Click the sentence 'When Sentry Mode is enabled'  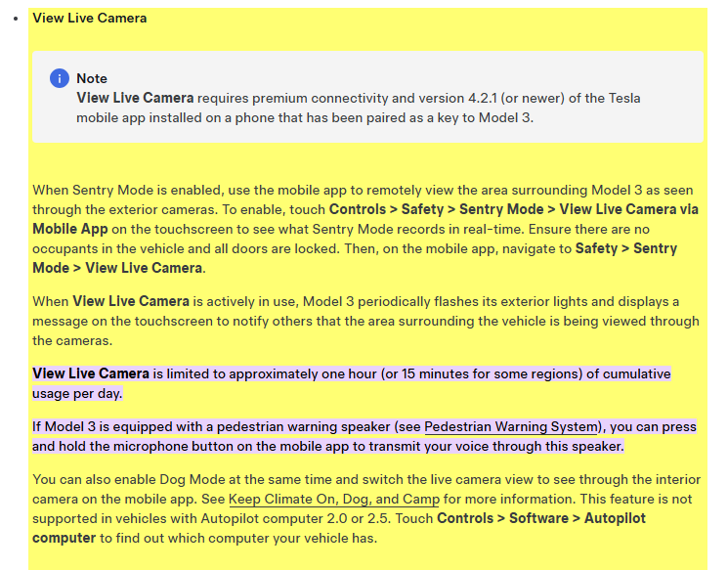[x=127, y=190]
